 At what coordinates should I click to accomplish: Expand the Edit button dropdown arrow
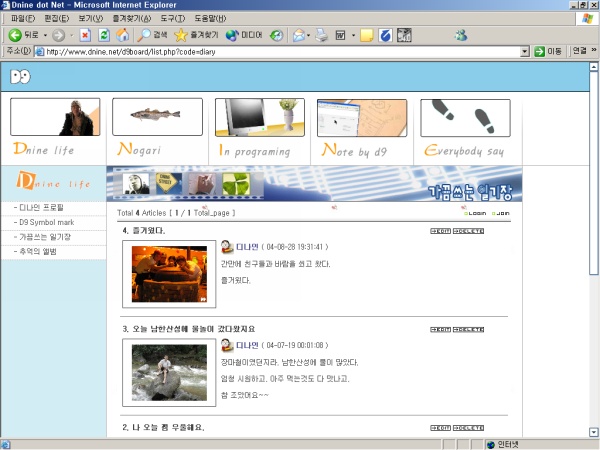click(353, 35)
